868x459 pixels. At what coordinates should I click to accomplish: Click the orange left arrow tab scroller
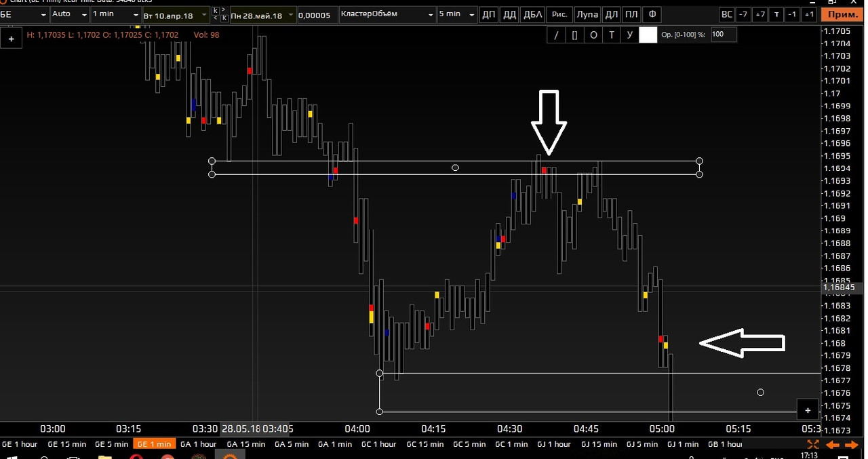[833, 445]
